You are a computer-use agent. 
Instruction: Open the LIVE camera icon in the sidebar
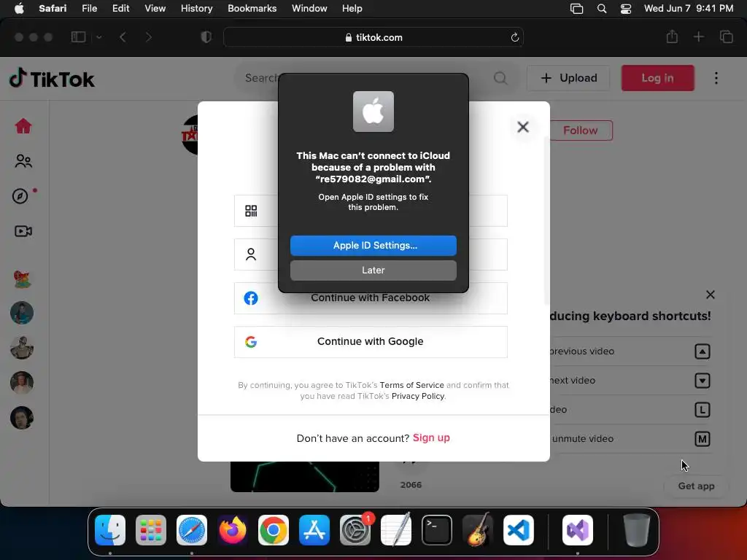[23, 231]
